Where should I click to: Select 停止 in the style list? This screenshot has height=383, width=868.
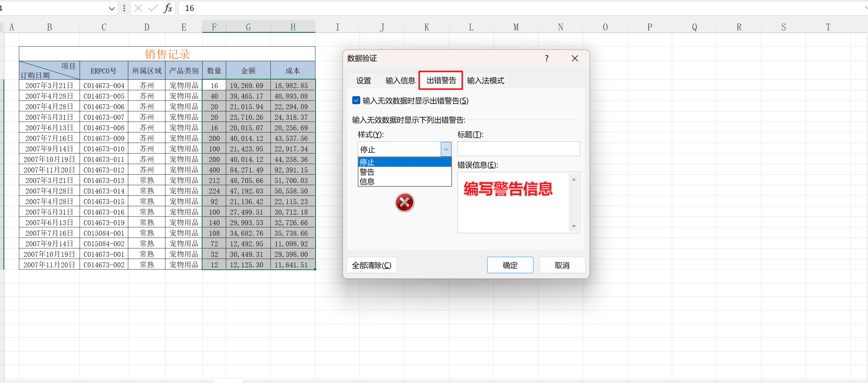[x=404, y=162]
